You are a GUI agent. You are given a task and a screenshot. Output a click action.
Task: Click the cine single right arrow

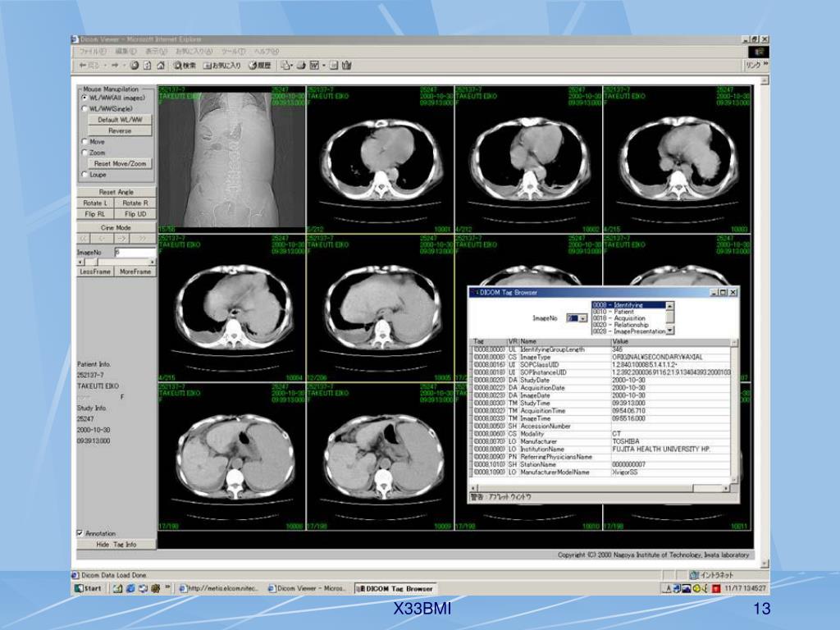pyautogui.click(x=122, y=239)
